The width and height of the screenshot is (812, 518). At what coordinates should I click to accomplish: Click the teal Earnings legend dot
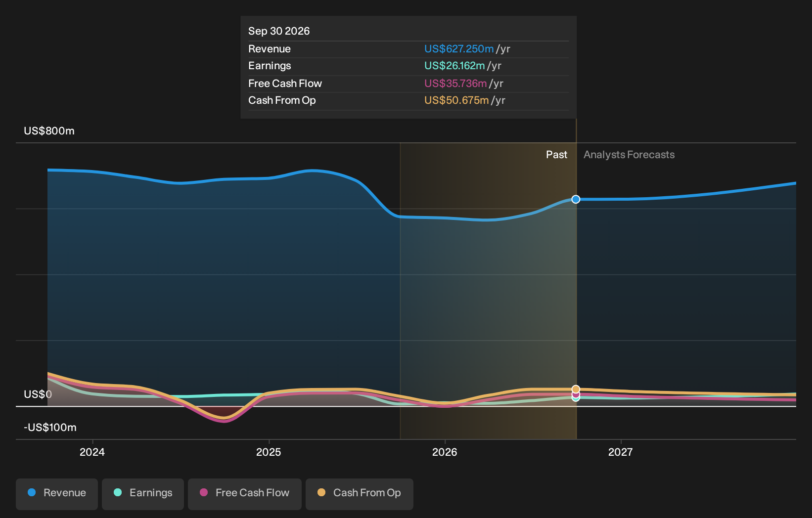[118, 492]
